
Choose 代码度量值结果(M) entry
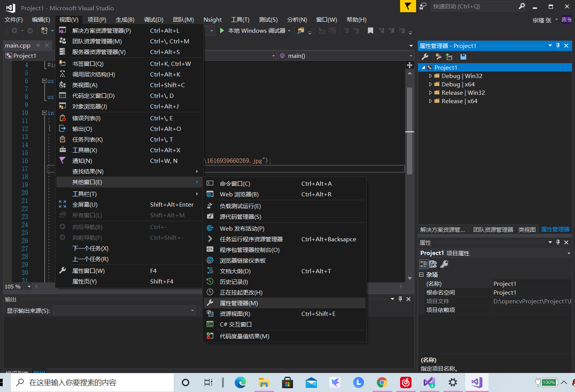(x=284, y=336)
